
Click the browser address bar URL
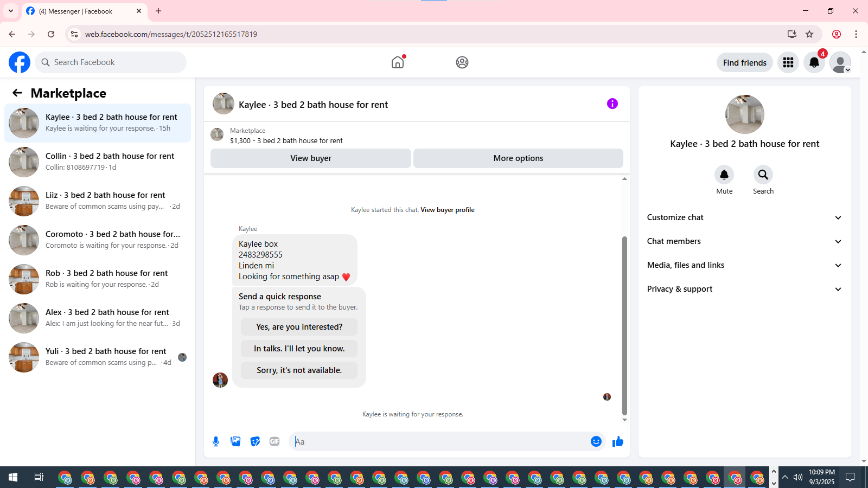coord(171,34)
